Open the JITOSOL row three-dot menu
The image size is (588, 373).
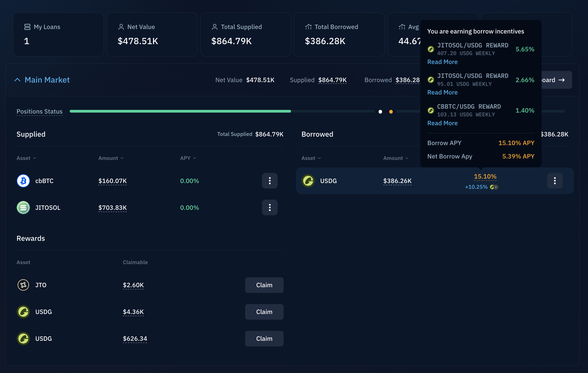(270, 208)
